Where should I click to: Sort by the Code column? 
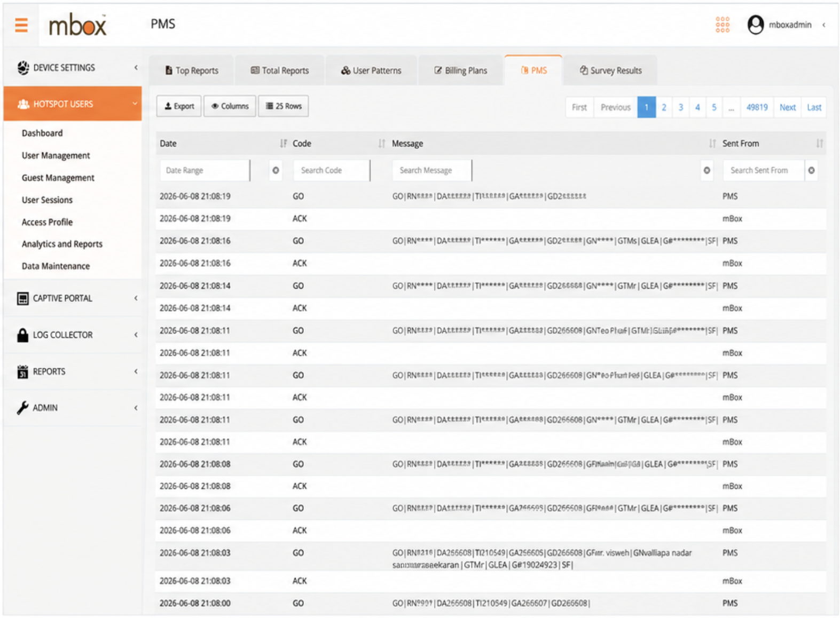(381, 144)
